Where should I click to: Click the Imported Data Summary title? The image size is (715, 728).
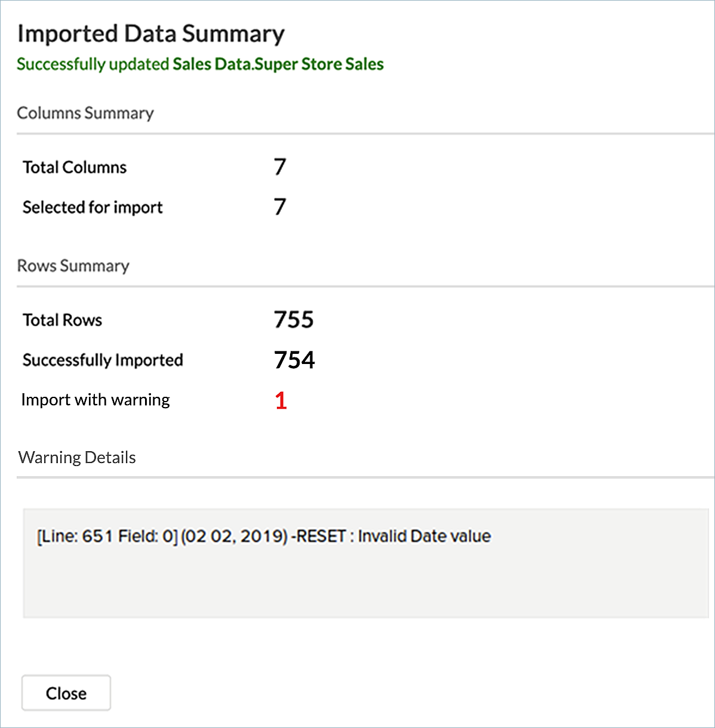click(151, 33)
